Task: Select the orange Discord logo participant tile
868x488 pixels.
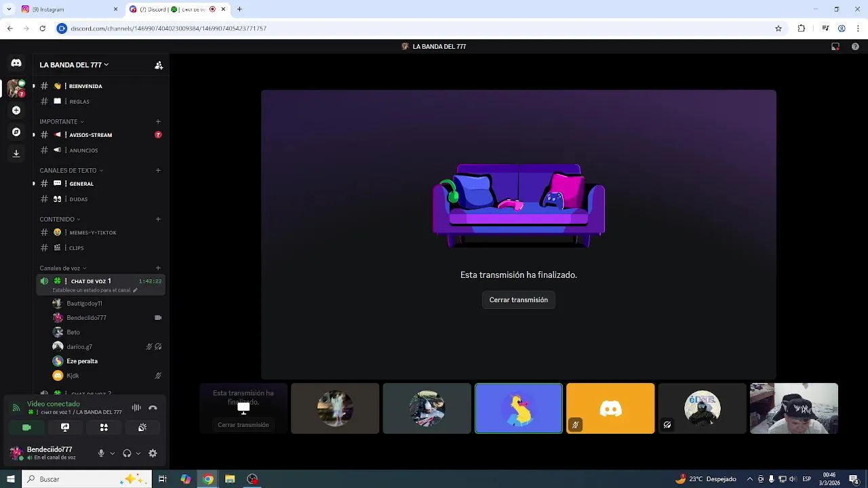Action: (610, 409)
